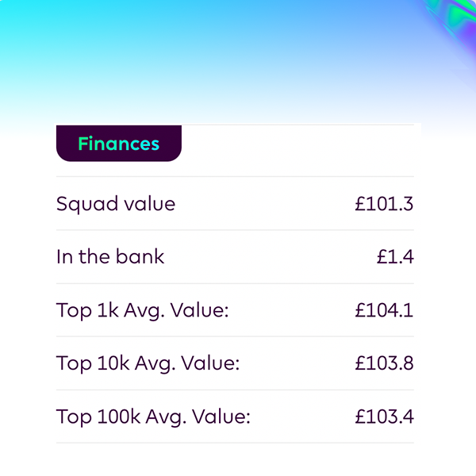Click the £104.1 top 1k amount
Image resolution: width=476 pixels, height=476 pixels.
coord(384,310)
